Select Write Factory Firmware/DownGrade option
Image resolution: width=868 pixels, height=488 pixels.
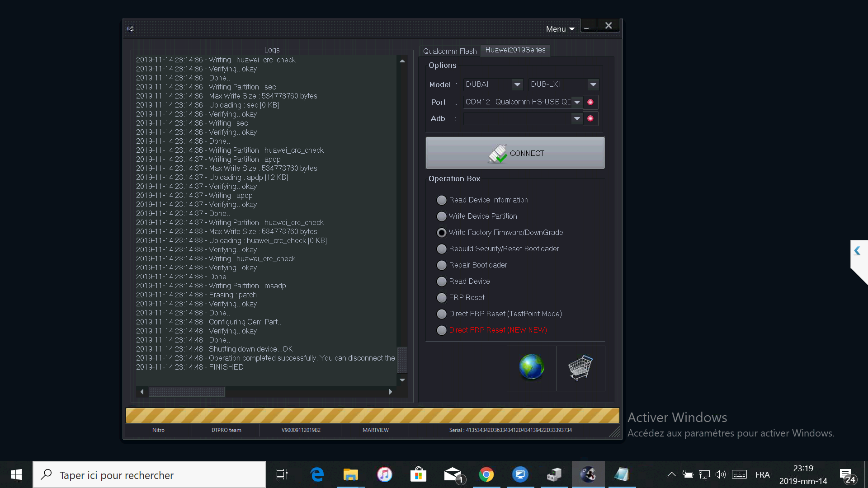[500, 233]
